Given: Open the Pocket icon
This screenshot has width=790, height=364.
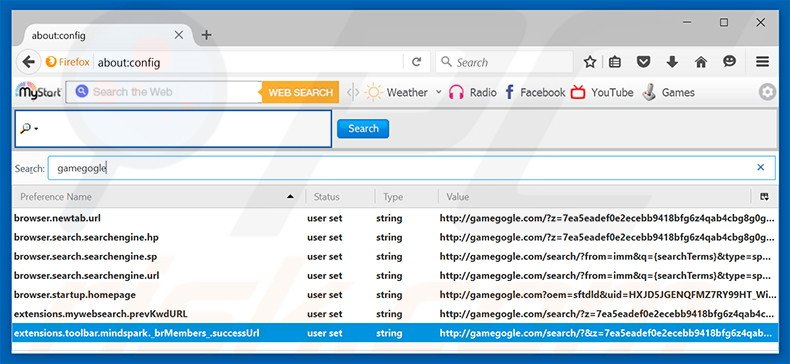Looking at the screenshot, I should (x=643, y=62).
